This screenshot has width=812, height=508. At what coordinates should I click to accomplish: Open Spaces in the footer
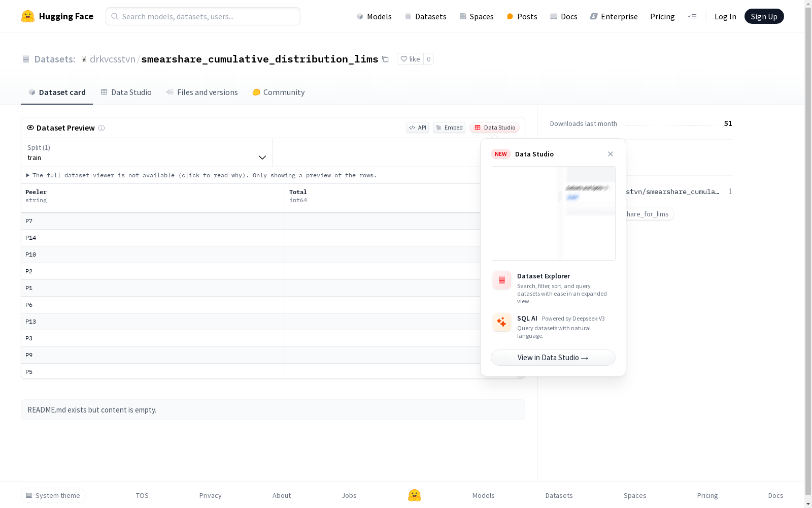coord(635,495)
